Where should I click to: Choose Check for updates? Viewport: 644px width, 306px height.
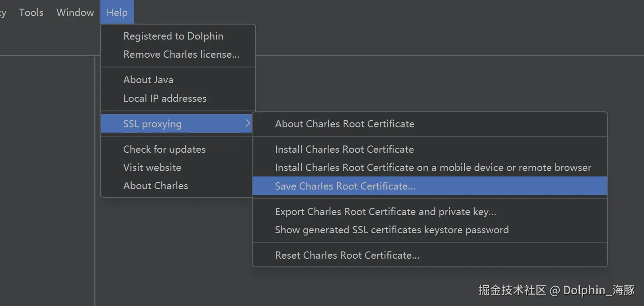(x=177, y=149)
